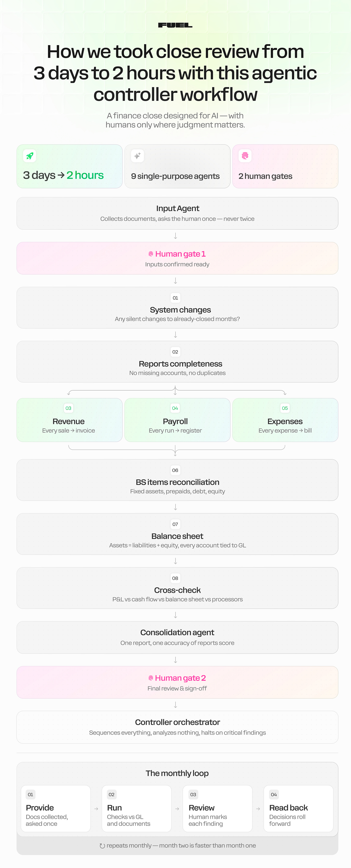Click the repeat loop icon before repeats monthly
Viewport: 351px width, 868px height.
(102, 845)
